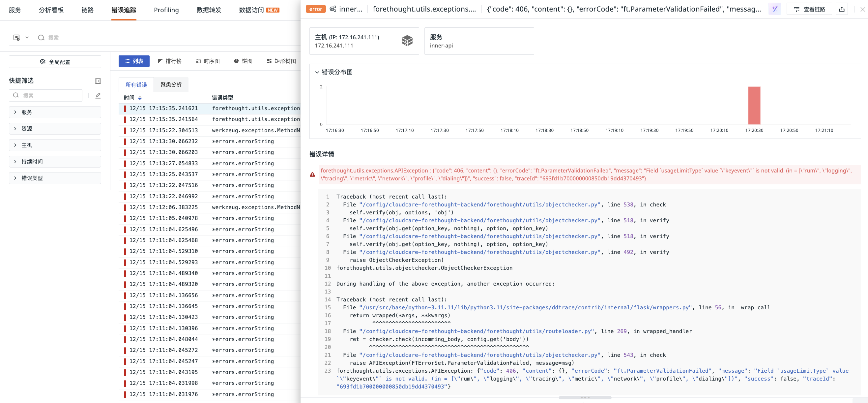
Task: Open the global configuration gear button
Action: pyautogui.click(x=55, y=62)
